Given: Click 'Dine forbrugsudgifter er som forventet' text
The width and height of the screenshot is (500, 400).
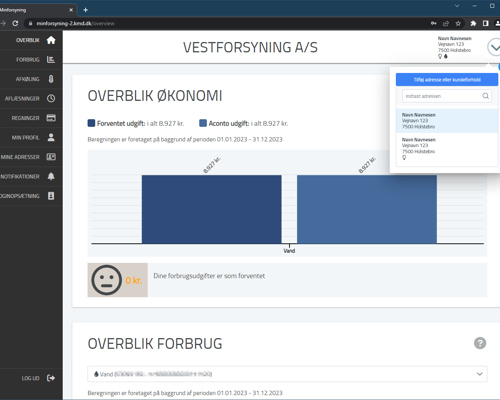Looking at the screenshot, I should pyautogui.click(x=209, y=276).
